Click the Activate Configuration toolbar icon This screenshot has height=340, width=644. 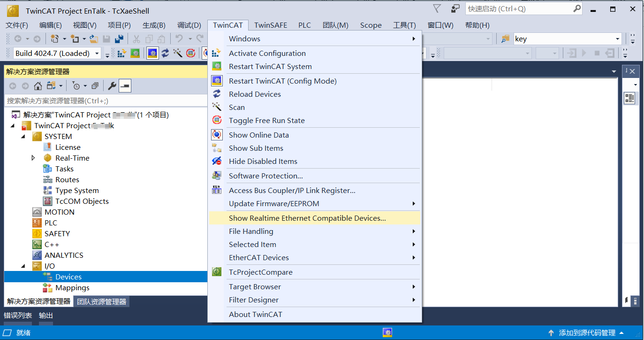click(x=121, y=54)
